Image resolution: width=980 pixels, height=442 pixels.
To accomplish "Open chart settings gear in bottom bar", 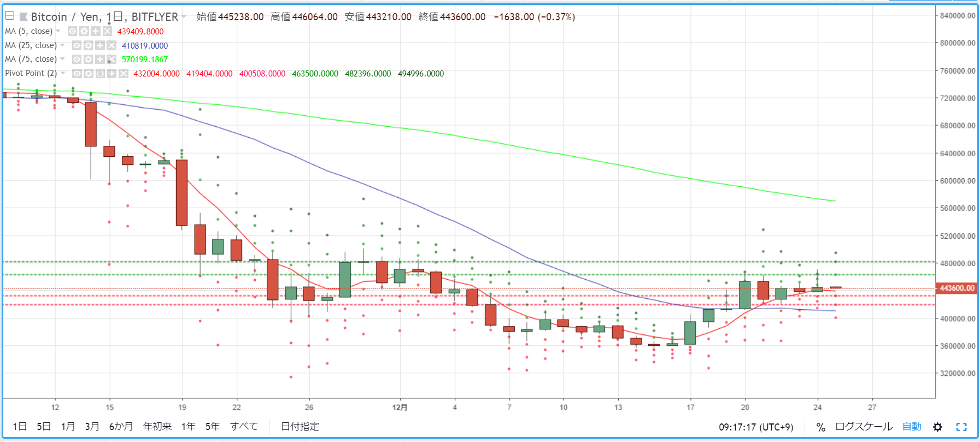I will [x=937, y=427].
